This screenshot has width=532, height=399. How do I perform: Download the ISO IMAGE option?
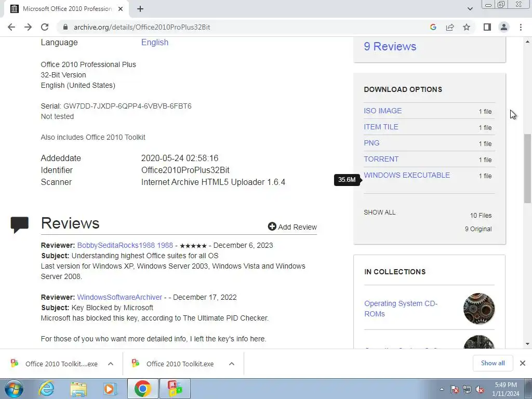(x=382, y=111)
